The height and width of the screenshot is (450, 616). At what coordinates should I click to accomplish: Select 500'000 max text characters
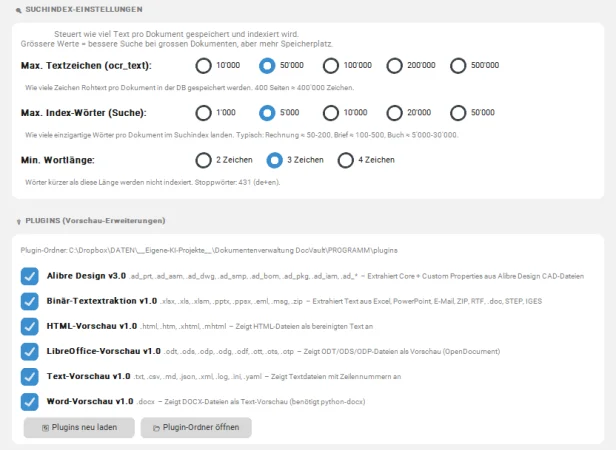pos(459,66)
